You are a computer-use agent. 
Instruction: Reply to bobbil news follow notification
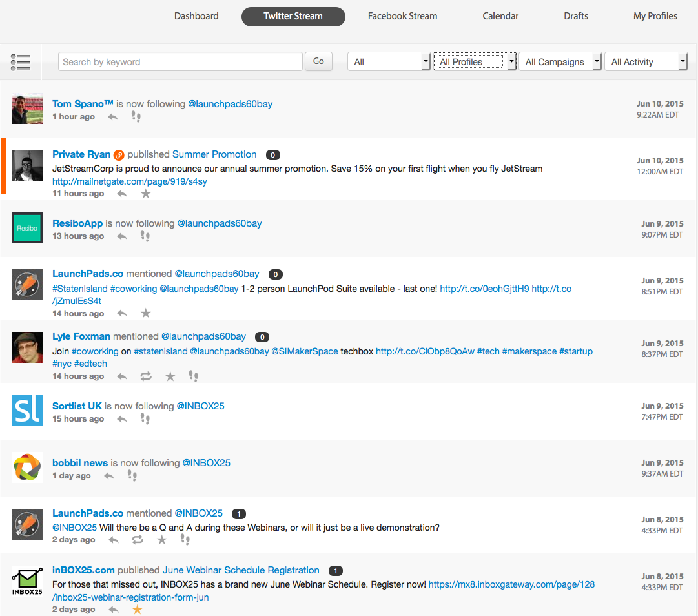tap(109, 476)
